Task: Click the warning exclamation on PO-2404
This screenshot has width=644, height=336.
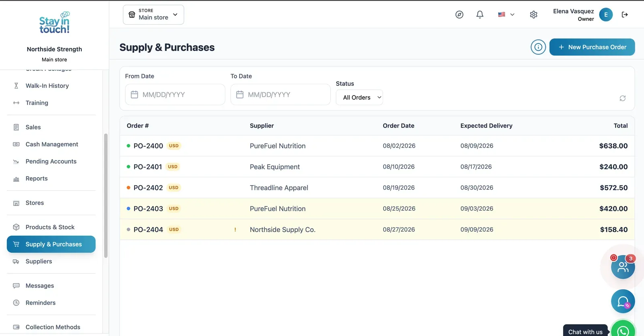Action: coord(235,230)
